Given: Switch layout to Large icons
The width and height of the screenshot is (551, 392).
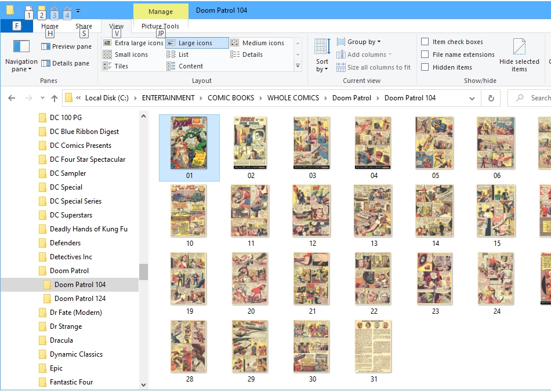Looking at the screenshot, I should point(197,43).
